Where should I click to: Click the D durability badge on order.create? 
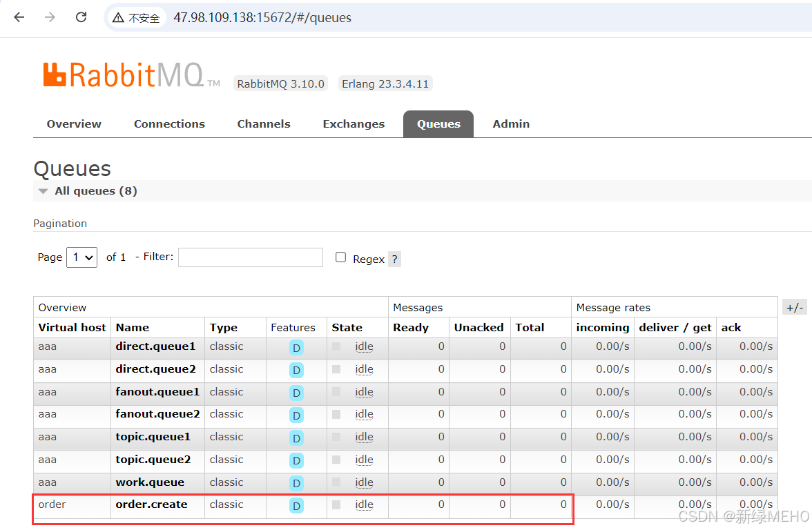tap(296, 506)
